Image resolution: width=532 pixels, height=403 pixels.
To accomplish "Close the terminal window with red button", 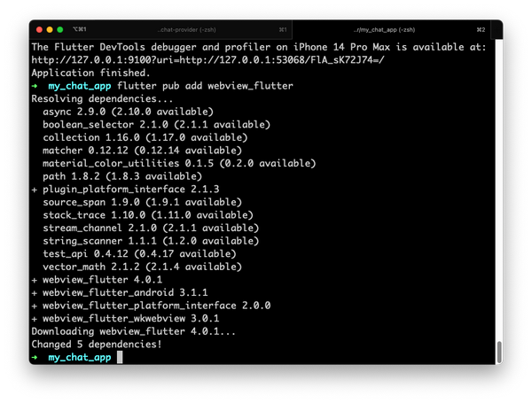I will [x=39, y=30].
